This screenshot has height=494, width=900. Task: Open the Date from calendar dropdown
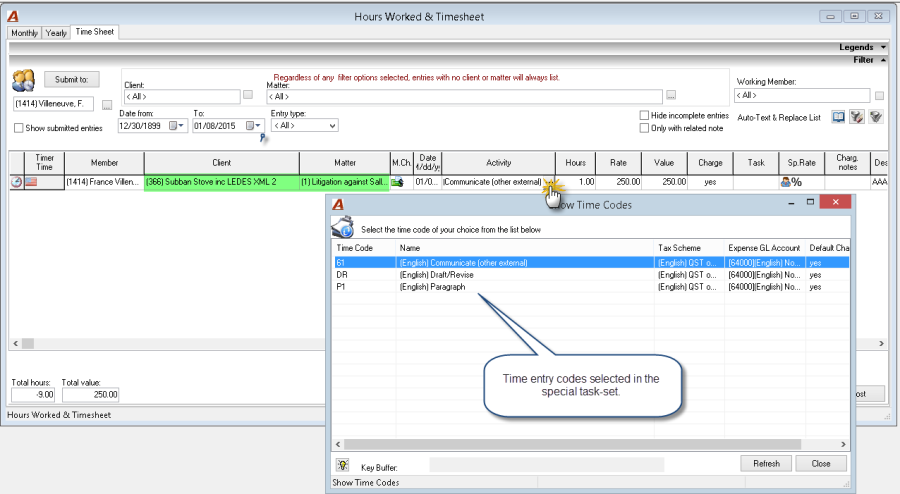177,126
